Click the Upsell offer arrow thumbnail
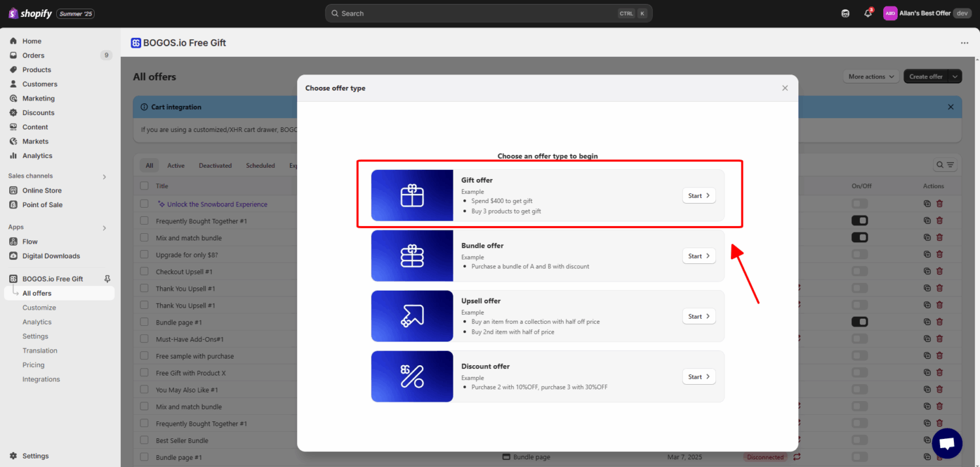This screenshot has width=980, height=467. pyautogui.click(x=412, y=316)
